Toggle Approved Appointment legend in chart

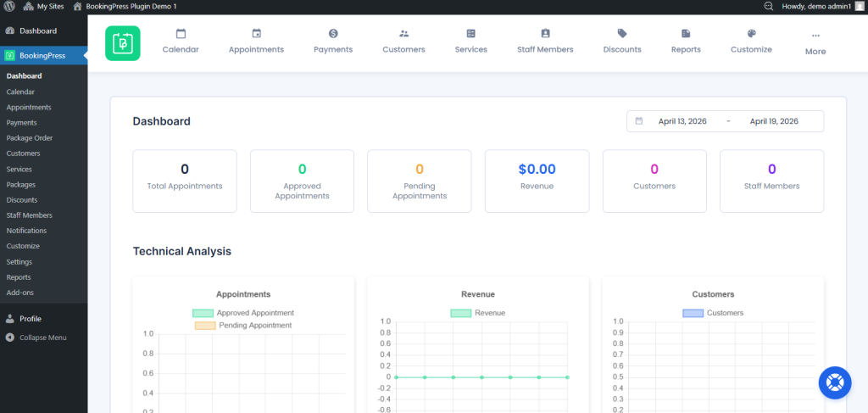[x=243, y=313]
